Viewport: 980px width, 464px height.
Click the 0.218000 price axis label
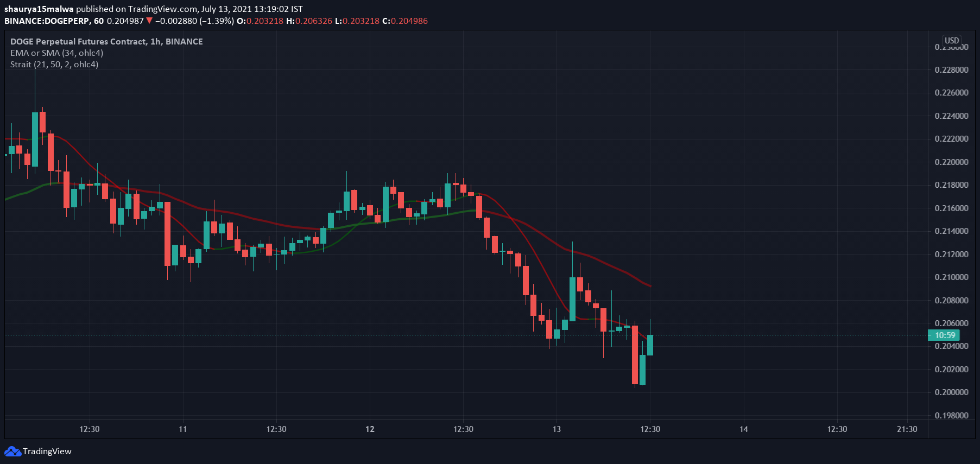tap(951, 185)
